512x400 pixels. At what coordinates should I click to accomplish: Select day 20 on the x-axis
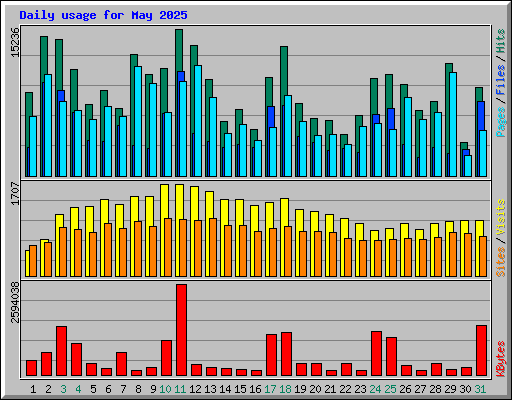point(315,389)
